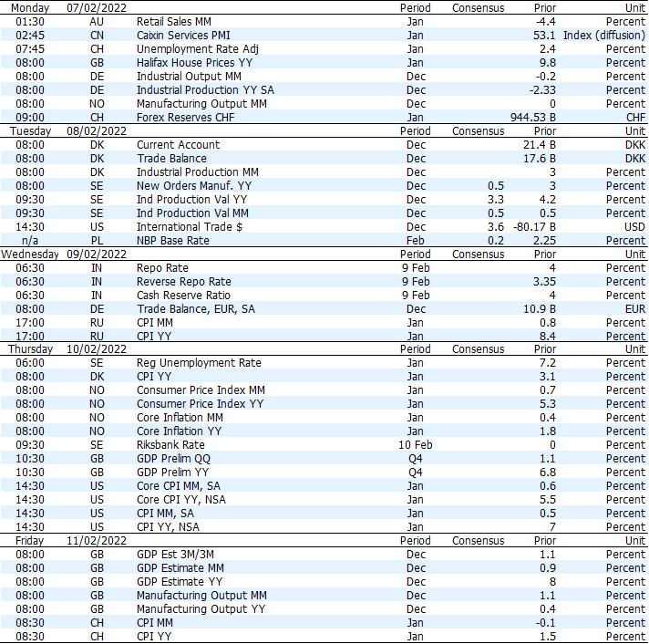Click the prior value '944.53 B'
649x644 pixels.
(x=532, y=117)
